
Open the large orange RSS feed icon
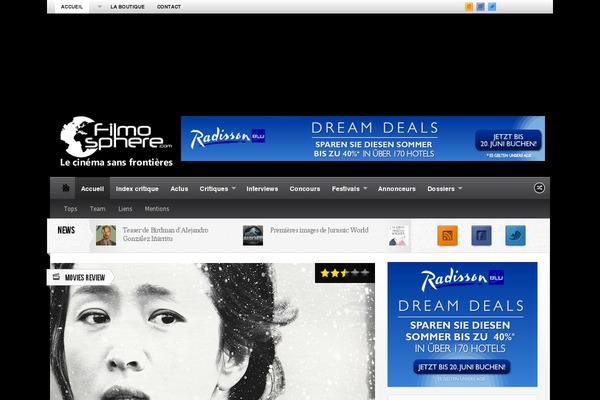[x=447, y=235]
